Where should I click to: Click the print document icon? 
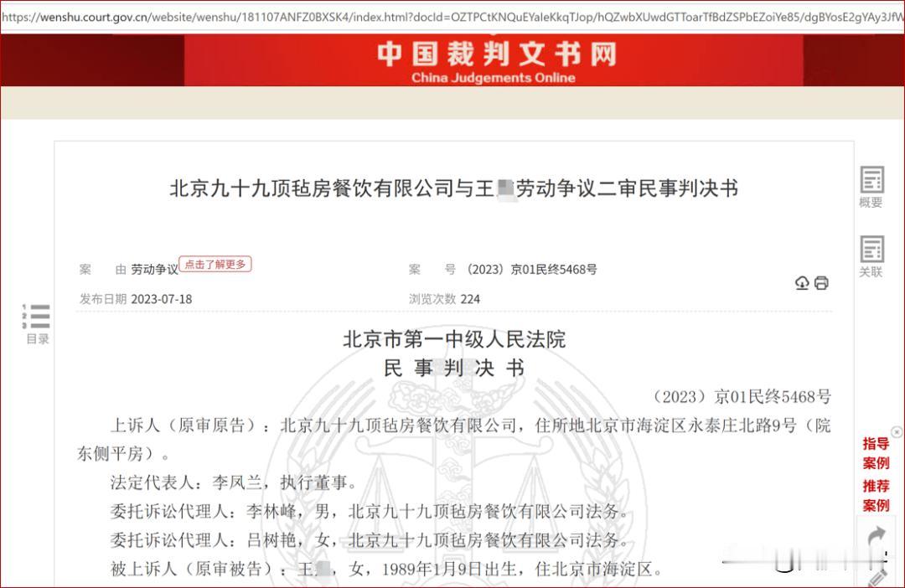point(821,283)
